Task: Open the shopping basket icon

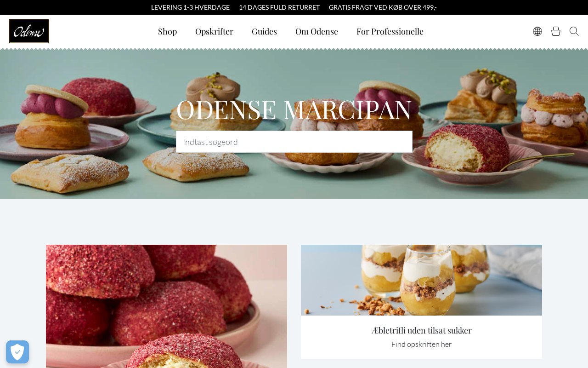Action: (x=556, y=31)
